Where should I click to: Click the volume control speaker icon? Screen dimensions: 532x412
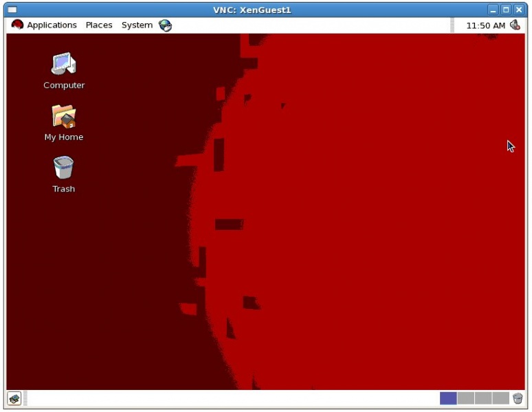tap(515, 25)
